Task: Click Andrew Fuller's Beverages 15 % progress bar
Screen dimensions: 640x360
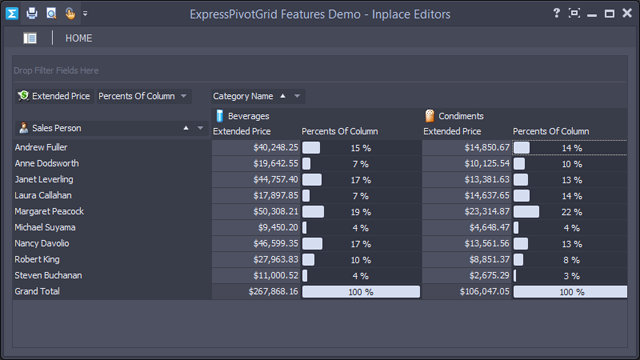Action: (361, 148)
